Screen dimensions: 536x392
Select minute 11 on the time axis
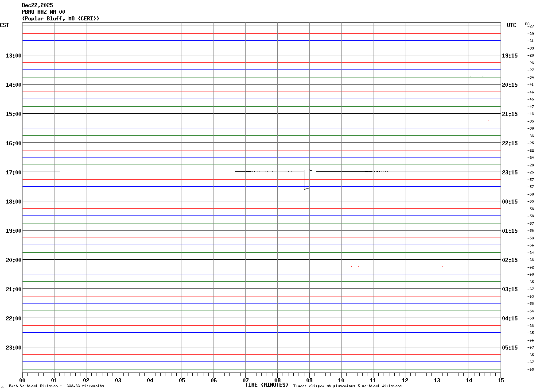point(373,380)
